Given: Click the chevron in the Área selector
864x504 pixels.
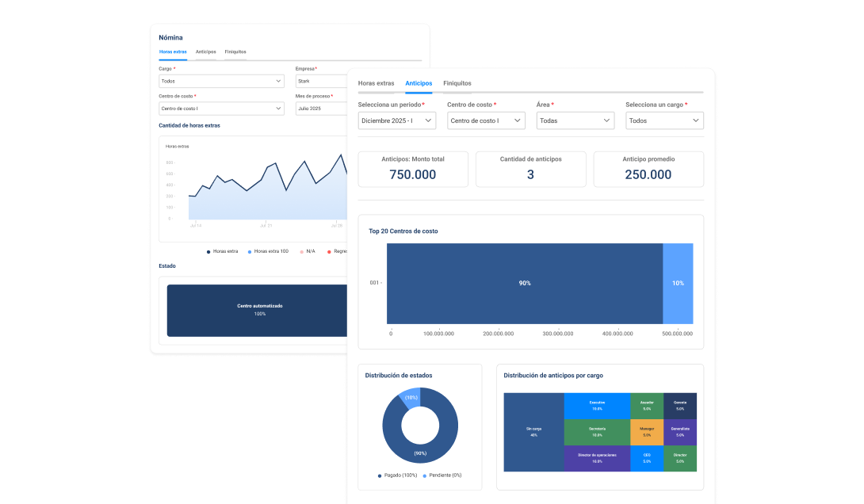Looking at the screenshot, I should coord(607,120).
